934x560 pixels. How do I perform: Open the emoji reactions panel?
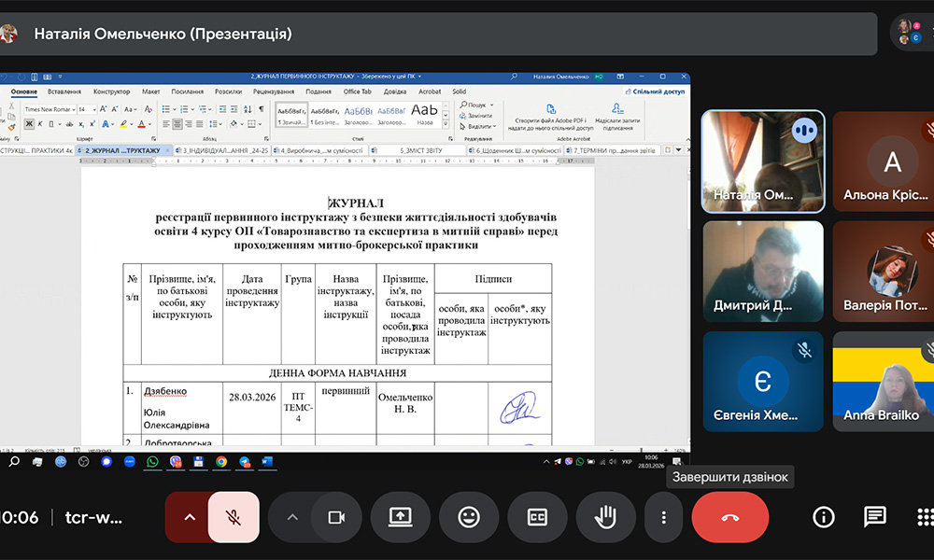(468, 517)
